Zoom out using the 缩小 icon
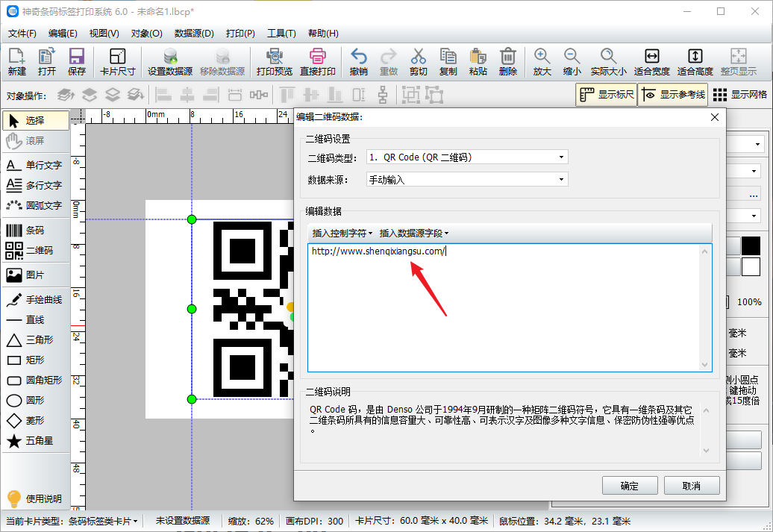773x532 pixels. tap(572, 62)
